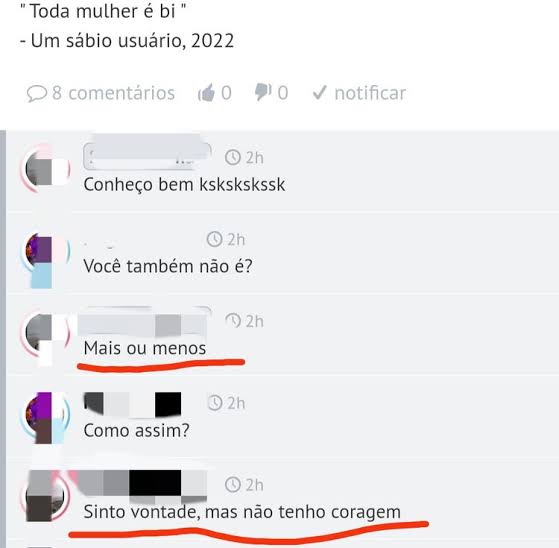Open the 8 comentários speech bubble icon
This screenshot has height=548, width=559.
pos(37,94)
